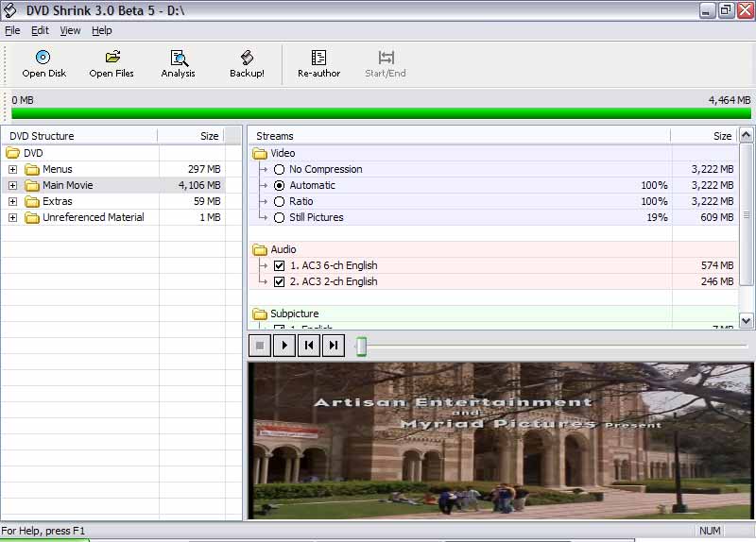
Task: Play the video preview
Action: pos(284,346)
